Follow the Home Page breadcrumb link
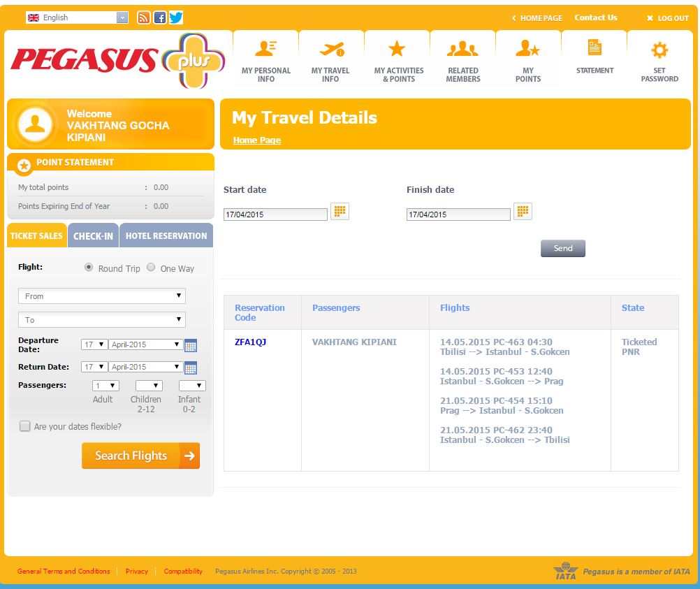 256,140
